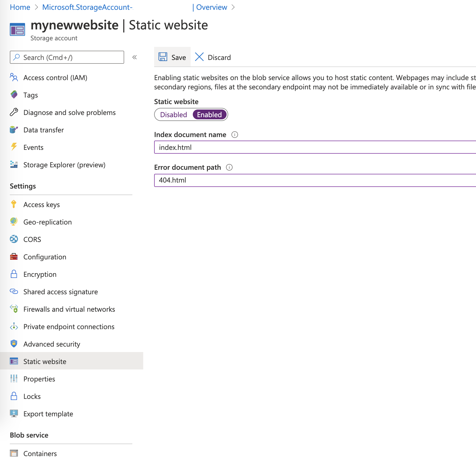Click the Advanced security shield icon
The width and height of the screenshot is (476, 461).
pyautogui.click(x=14, y=344)
